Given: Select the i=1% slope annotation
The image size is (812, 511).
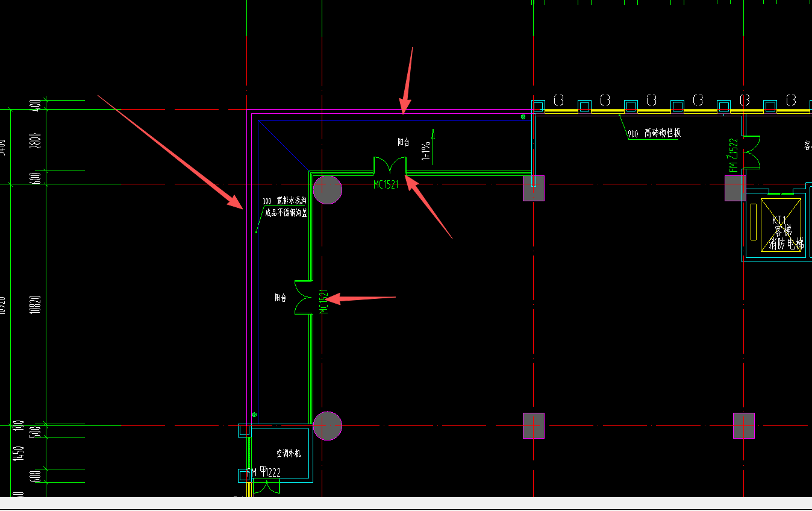Looking at the screenshot, I should click(426, 151).
